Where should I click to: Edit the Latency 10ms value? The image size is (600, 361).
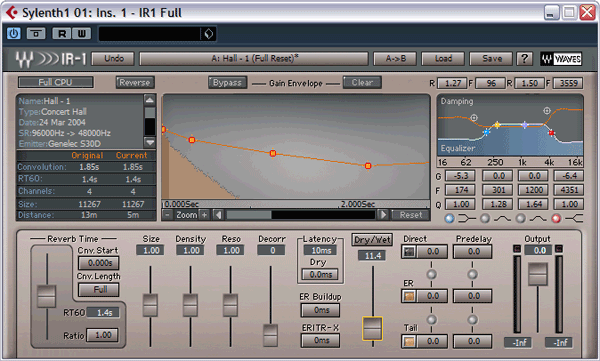pos(320,250)
